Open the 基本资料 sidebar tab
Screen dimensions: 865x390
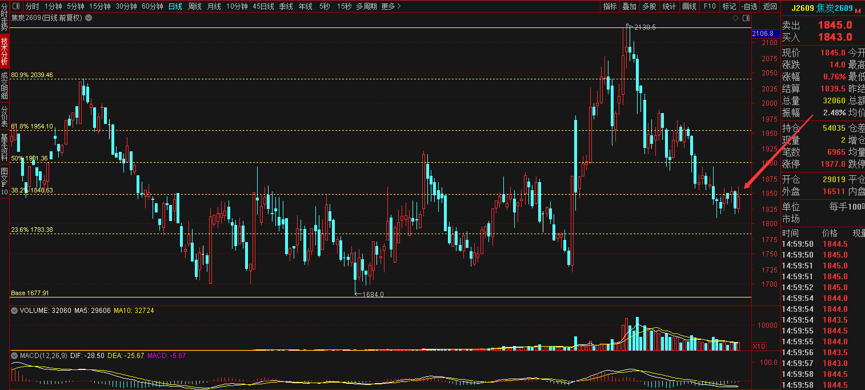click(x=4, y=147)
